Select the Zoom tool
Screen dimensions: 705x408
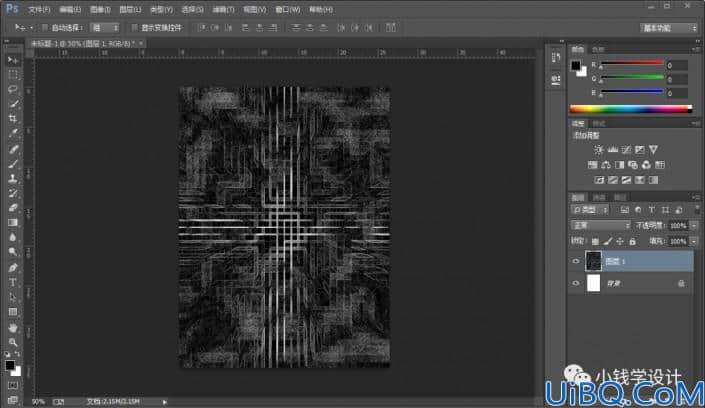[13, 342]
